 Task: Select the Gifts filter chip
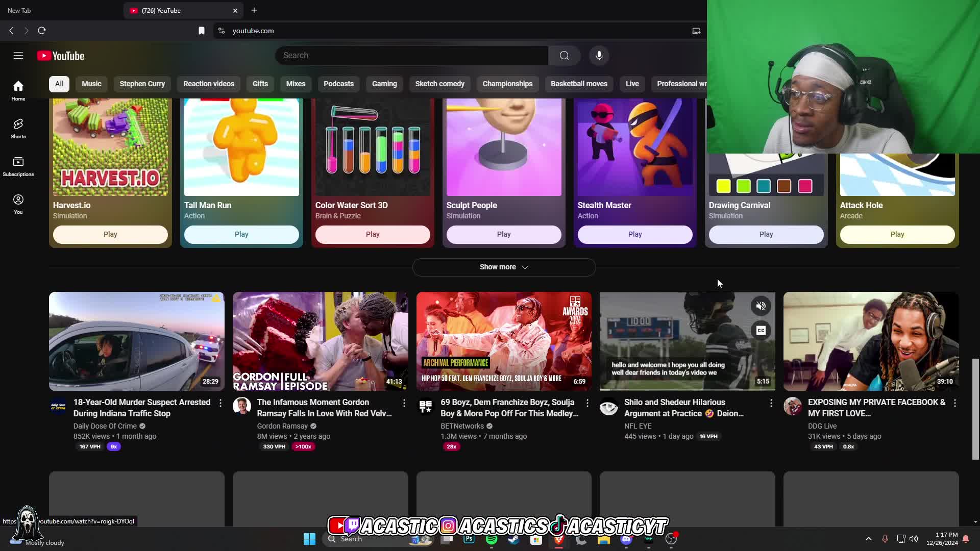pyautogui.click(x=260, y=84)
